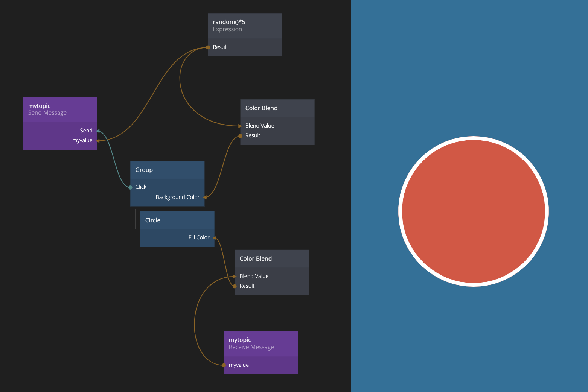Click the Fill Color input on Circle
Image resolution: width=588 pixels, height=392 pixels.
click(215, 238)
